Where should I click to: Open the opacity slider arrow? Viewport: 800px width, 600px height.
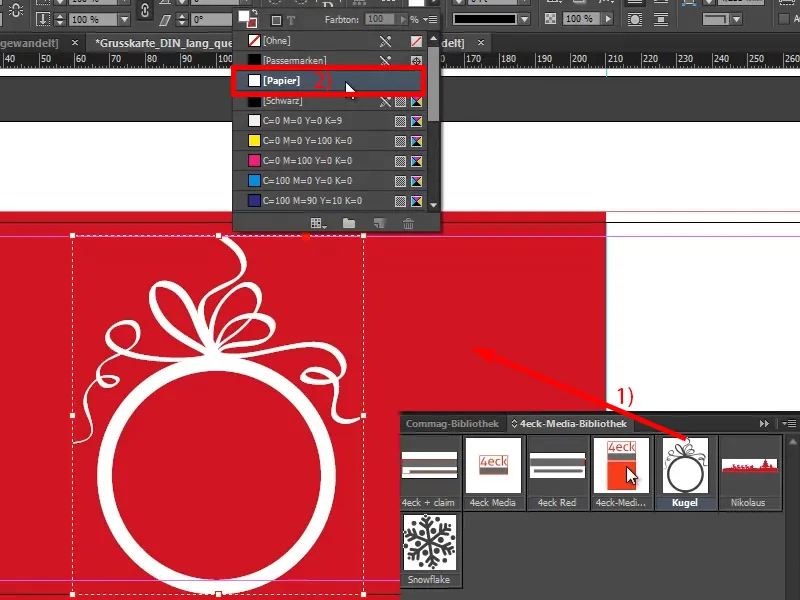(608, 19)
